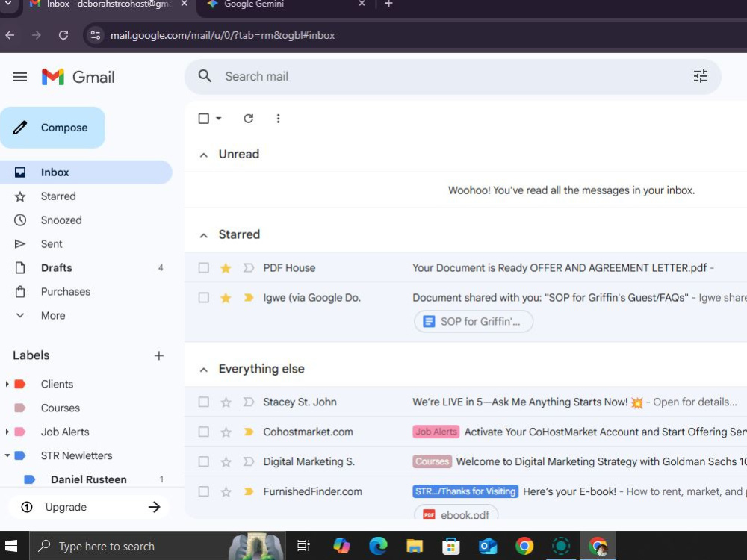Reload the page in browser
The image size is (747, 560).
(x=63, y=35)
